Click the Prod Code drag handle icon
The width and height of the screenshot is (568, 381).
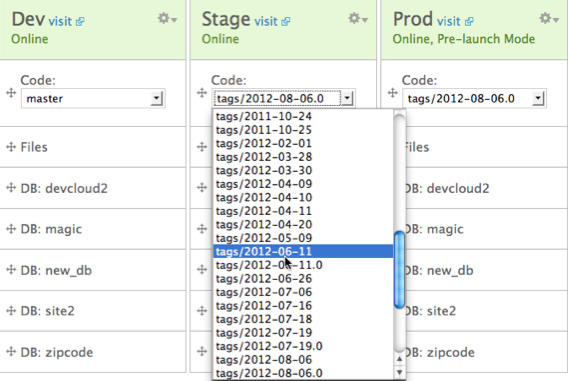[x=393, y=93]
